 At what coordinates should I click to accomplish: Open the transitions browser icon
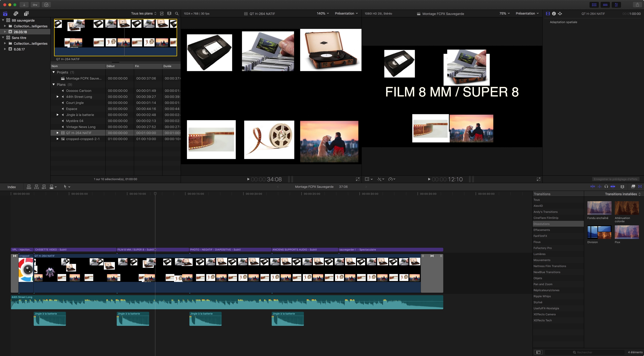(640, 187)
